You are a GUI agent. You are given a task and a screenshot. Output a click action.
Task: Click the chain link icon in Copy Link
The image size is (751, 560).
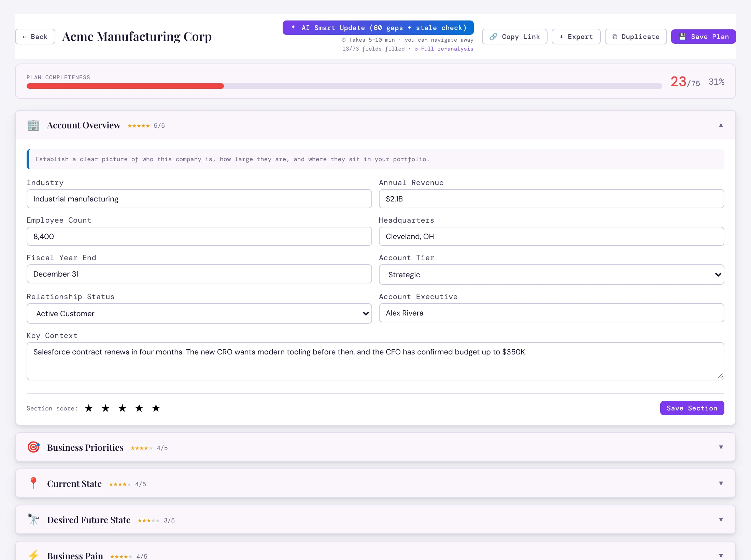tap(493, 37)
